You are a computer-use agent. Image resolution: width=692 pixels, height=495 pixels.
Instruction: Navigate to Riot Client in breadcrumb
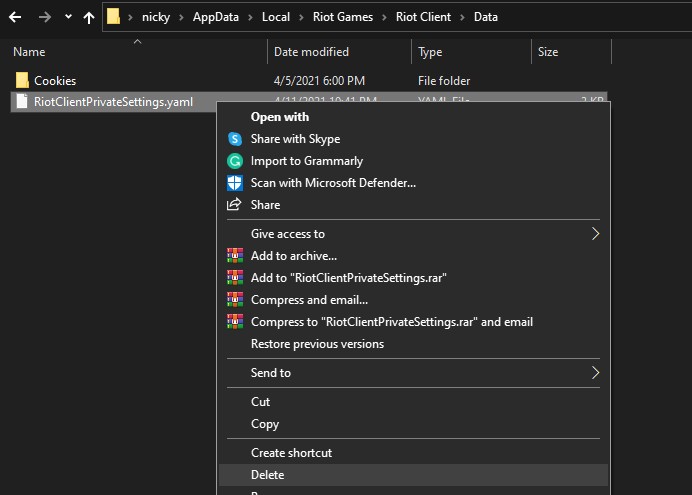tap(423, 17)
